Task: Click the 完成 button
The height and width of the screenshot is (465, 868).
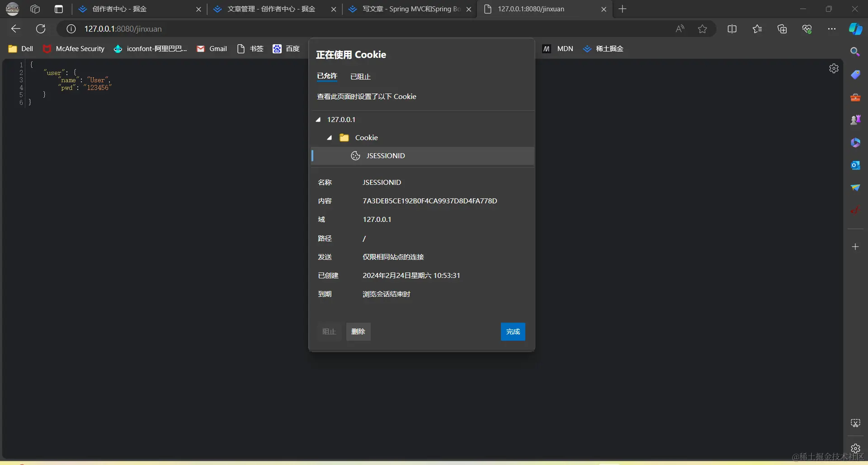Action: point(513,332)
